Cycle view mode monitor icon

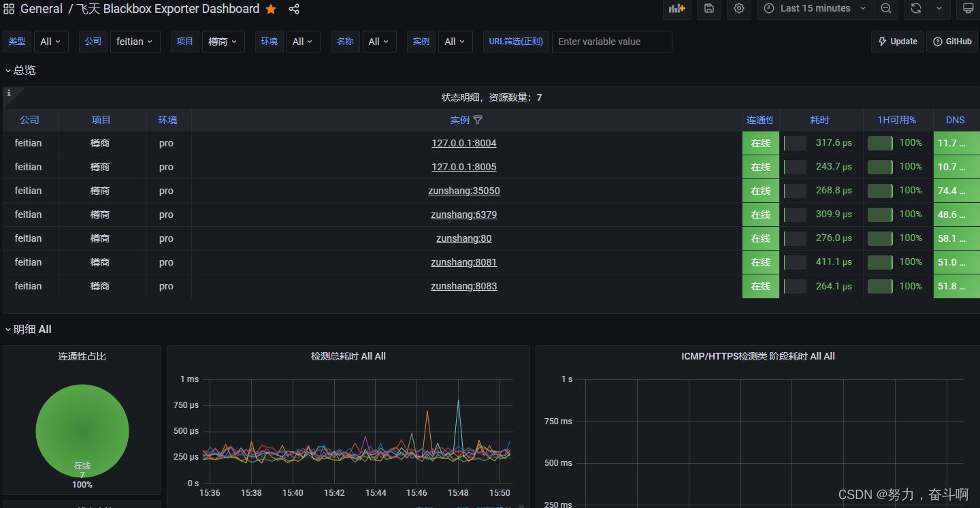click(x=968, y=8)
